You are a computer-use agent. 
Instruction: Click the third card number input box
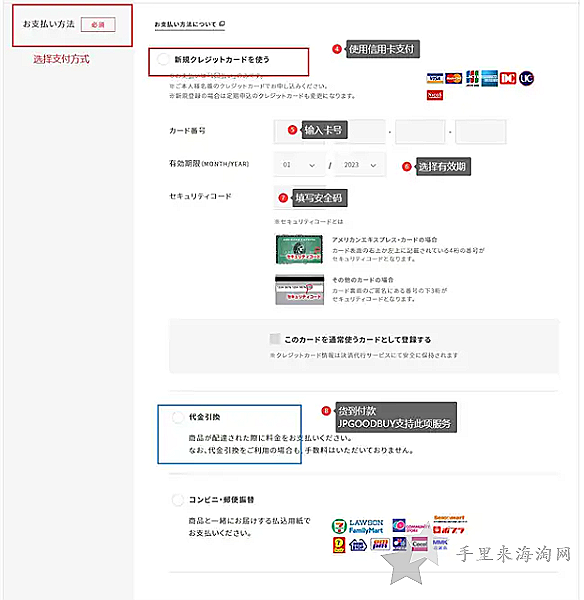[x=420, y=132]
